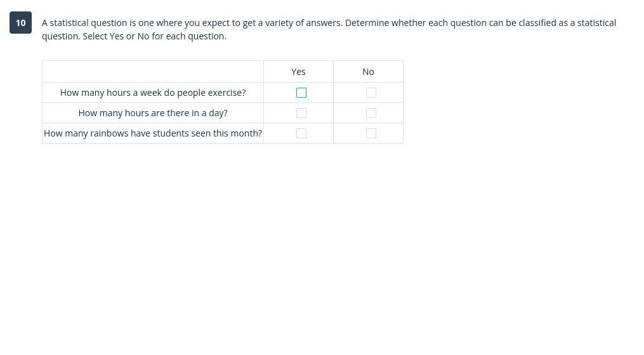
Task: Click the No column header
Action: tap(368, 72)
